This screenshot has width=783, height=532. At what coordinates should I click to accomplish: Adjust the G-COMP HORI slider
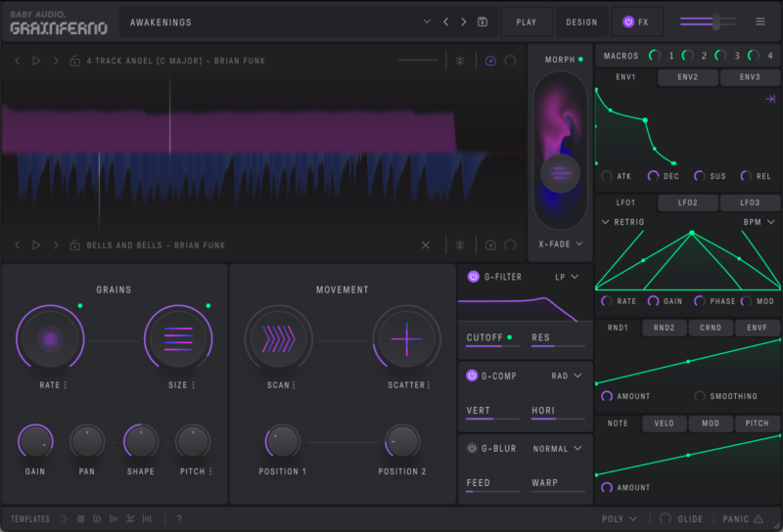point(558,419)
